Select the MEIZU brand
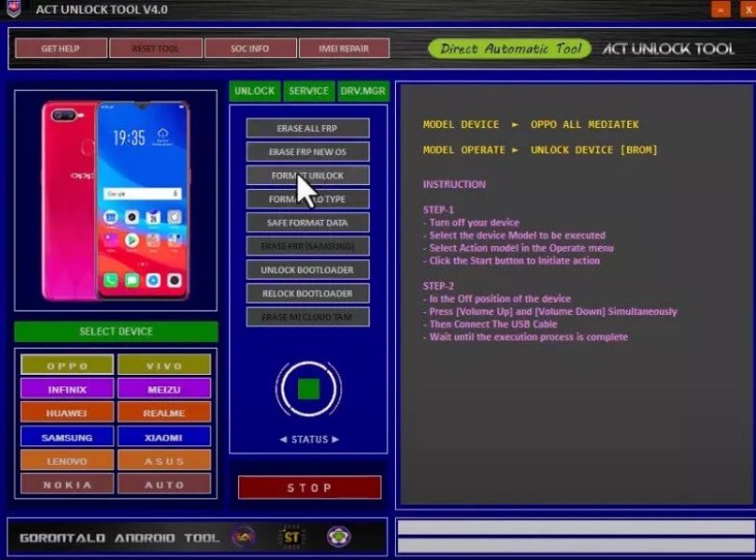 tap(164, 389)
